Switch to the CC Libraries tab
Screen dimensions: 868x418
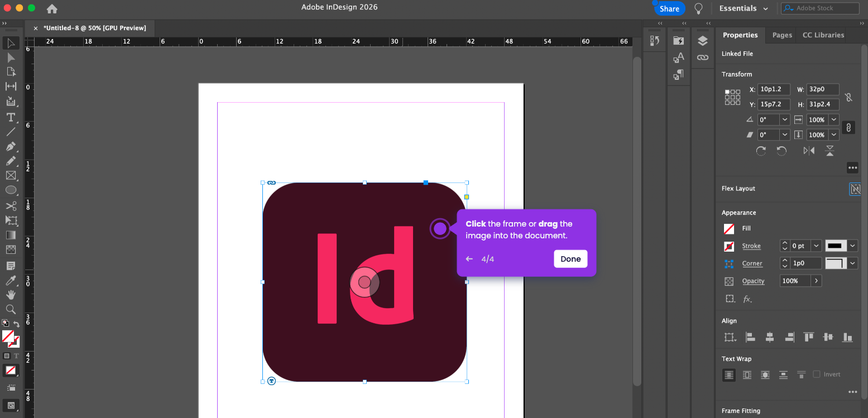tap(823, 35)
